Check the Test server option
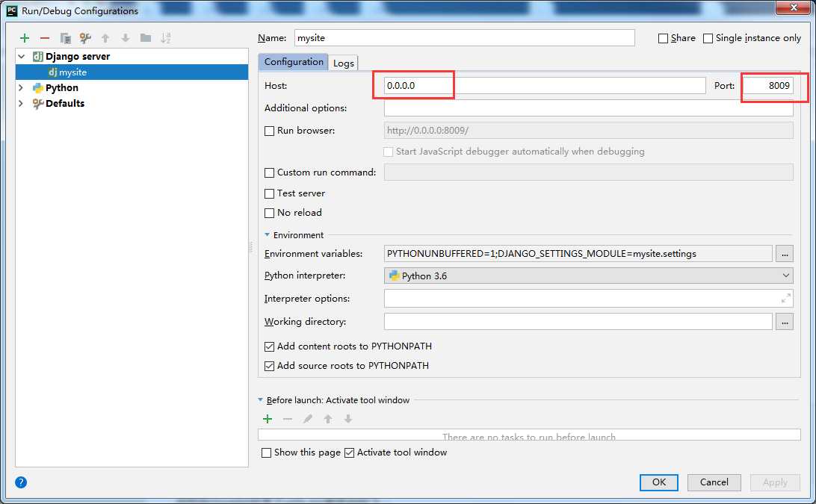The image size is (816, 504). click(x=269, y=193)
